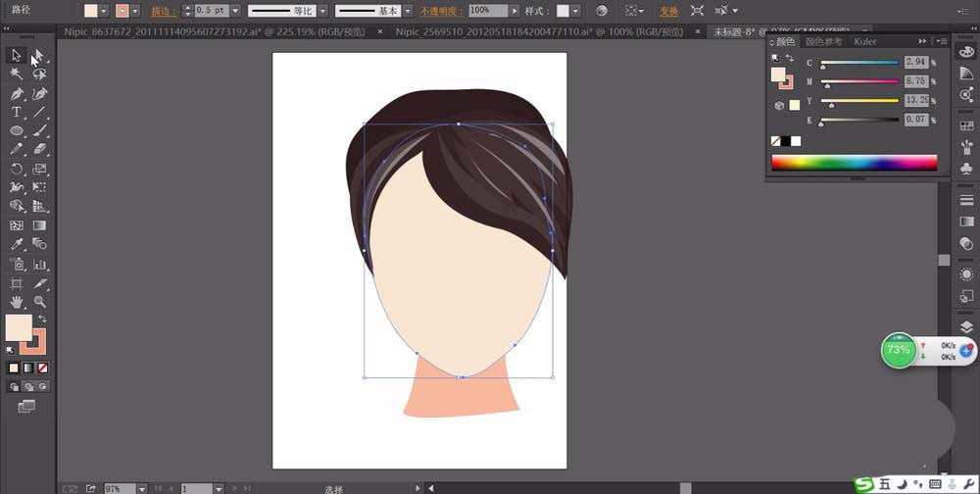Switch to Nipic_8637672 document tab

(214, 32)
